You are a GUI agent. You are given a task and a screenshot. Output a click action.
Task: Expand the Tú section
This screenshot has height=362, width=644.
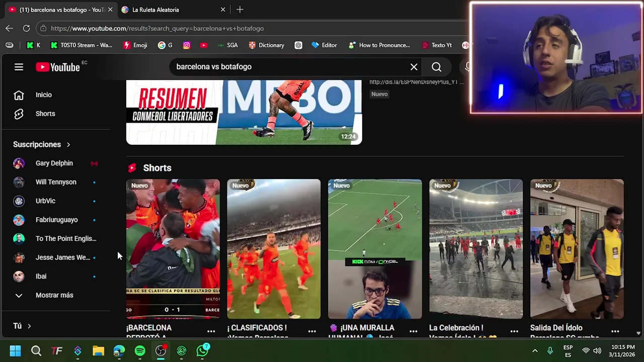pyautogui.click(x=22, y=326)
